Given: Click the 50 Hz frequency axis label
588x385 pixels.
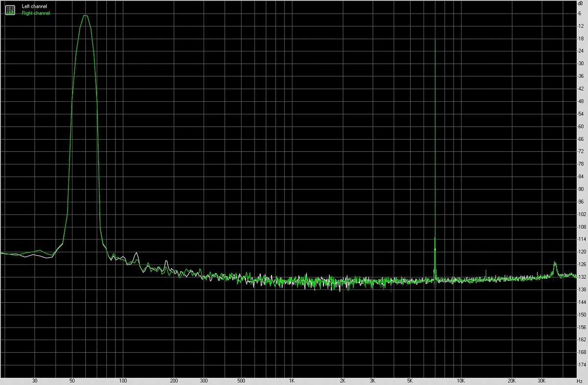Looking at the screenshot, I should pyautogui.click(x=72, y=381).
